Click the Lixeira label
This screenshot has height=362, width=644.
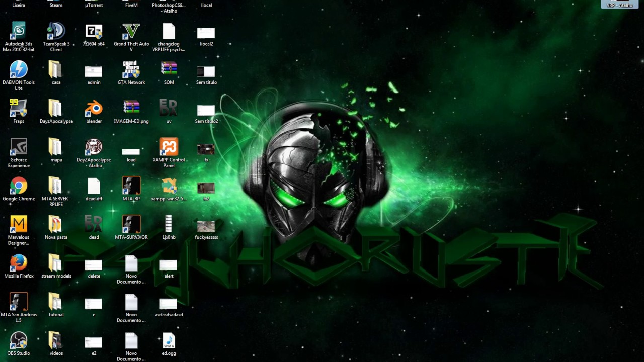tap(19, 5)
